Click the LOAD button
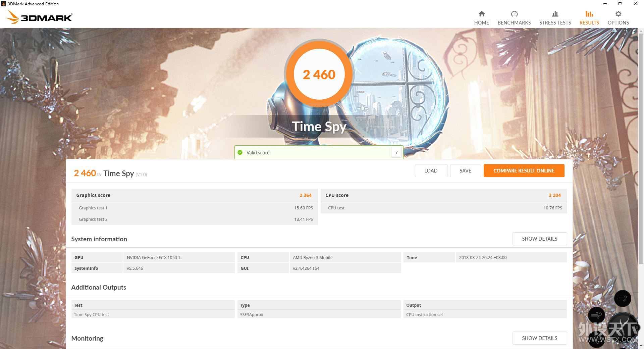644x349 pixels. (x=431, y=170)
